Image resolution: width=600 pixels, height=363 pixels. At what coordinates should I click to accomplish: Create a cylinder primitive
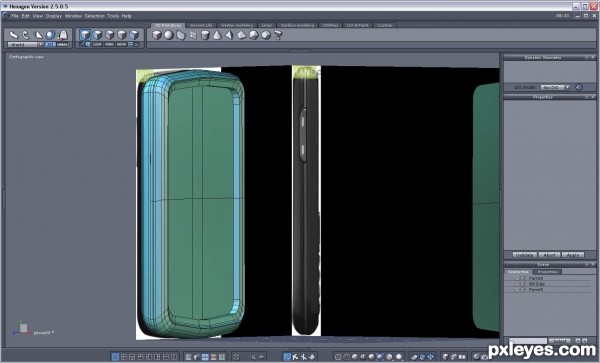coord(205,35)
